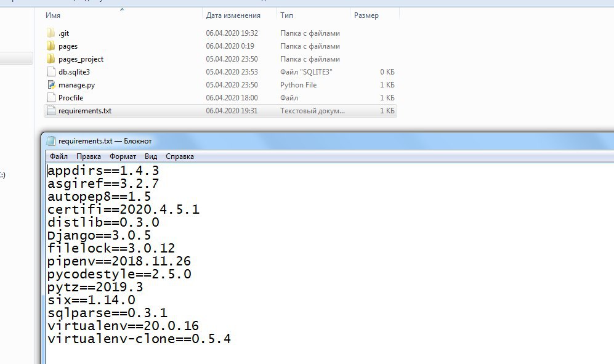Place cursor on pycodestyle==2.5.0 line
This screenshot has height=364, width=614.
pyautogui.click(x=119, y=274)
